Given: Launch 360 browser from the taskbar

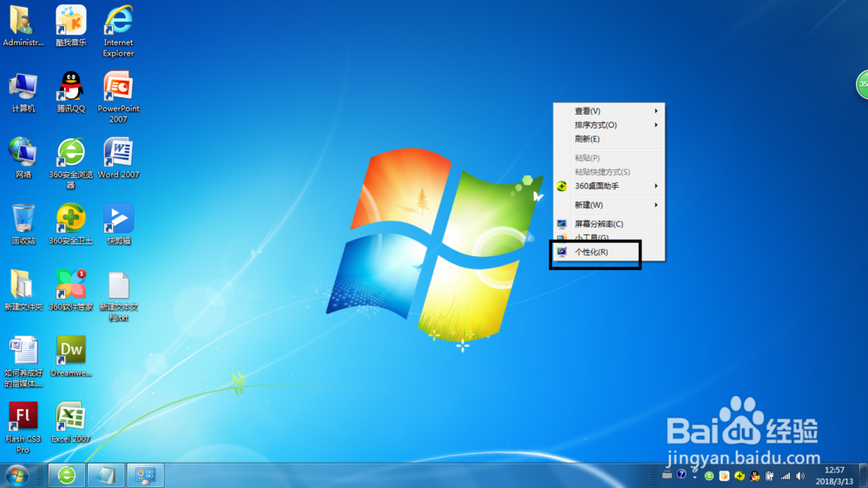Looking at the screenshot, I should point(67,476).
